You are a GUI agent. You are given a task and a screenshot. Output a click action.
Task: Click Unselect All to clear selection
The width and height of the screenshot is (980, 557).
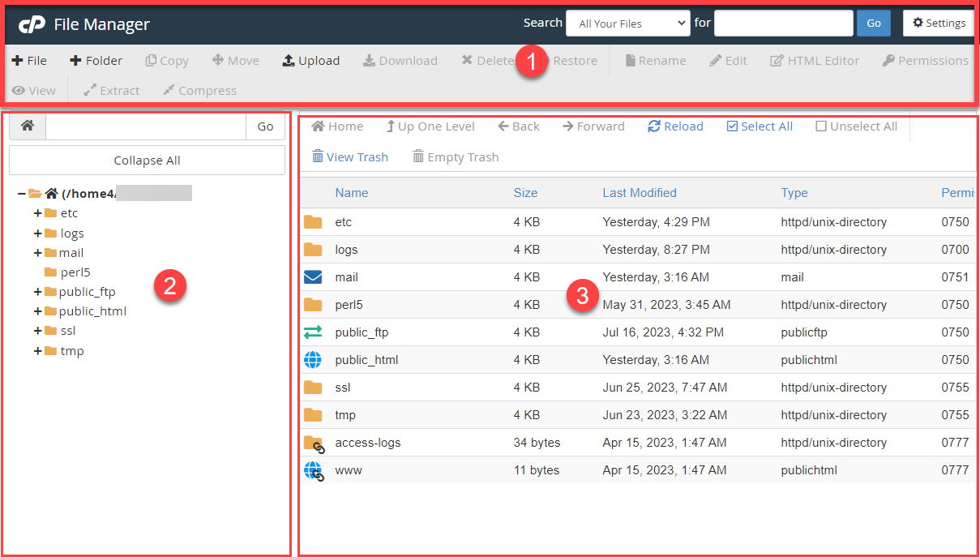pos(856,126)
